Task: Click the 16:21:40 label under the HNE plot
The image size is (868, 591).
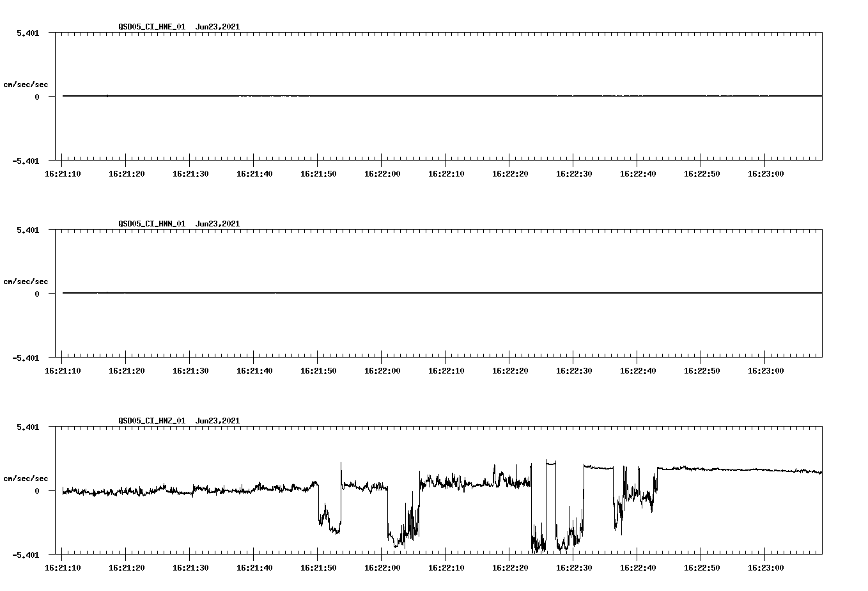Action: pyautogui.click(x=254, y=174)
